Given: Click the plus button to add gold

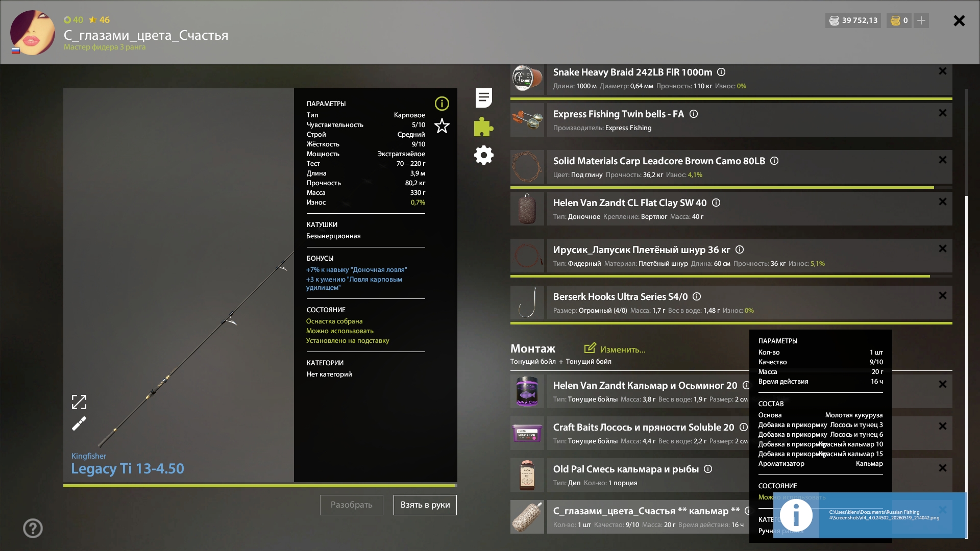Looking at the screenshot, I should coord(921,20).
